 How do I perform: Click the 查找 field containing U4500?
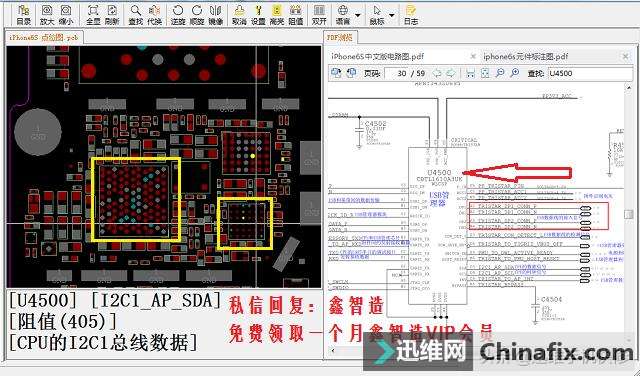coord(589,73)
